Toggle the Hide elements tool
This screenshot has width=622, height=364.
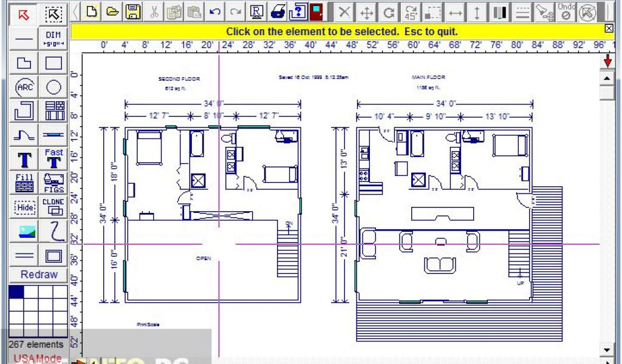[x=24, y=207]
